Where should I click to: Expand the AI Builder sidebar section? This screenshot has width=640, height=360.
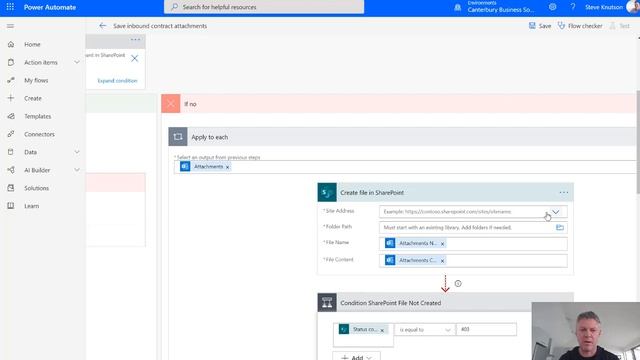(x=77, y=170)
